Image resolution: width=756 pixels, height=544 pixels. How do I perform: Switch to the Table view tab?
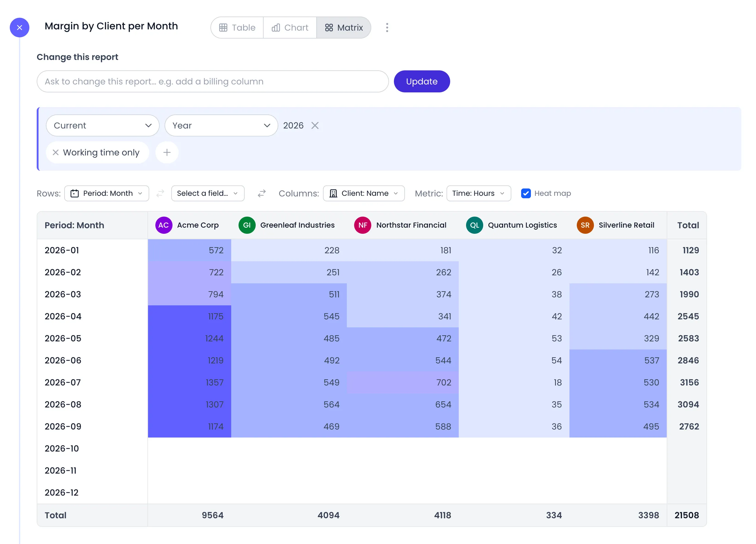click(237, 28)
